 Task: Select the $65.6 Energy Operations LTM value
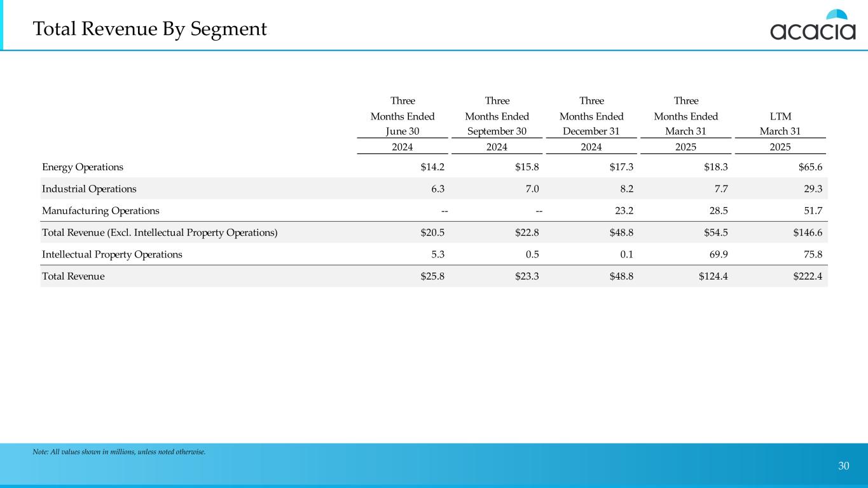809,167
